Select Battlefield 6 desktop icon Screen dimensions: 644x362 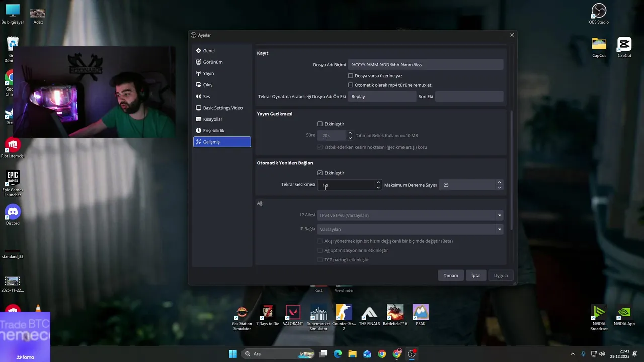(x=395, y=315)
